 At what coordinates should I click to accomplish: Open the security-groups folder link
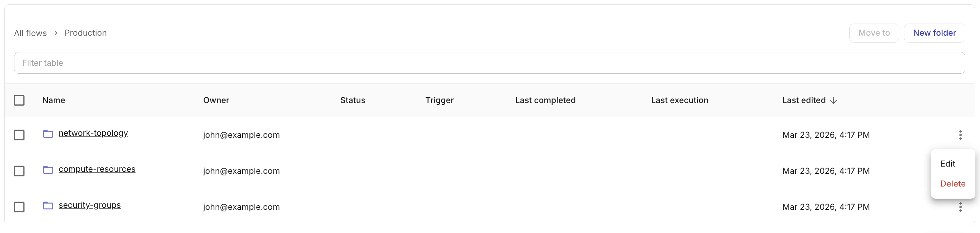[90, 205]
